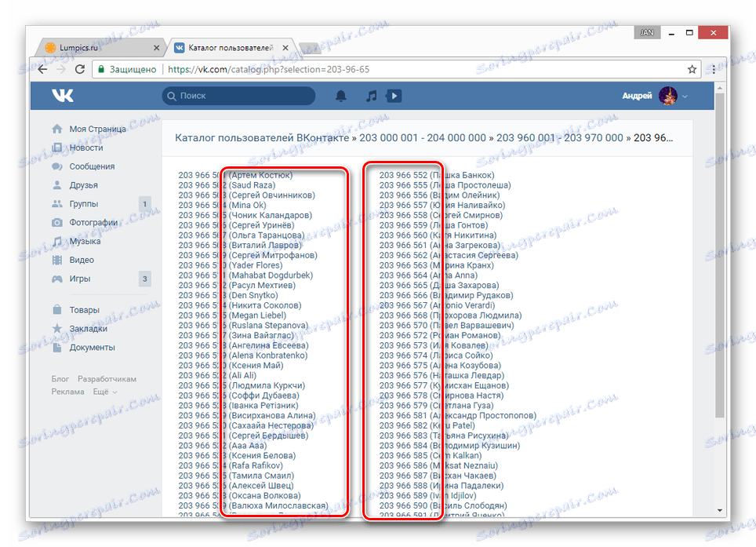Open user Артем Костюк
The width and height of the screenshot is (756, 547).
(x=235, y=175)
